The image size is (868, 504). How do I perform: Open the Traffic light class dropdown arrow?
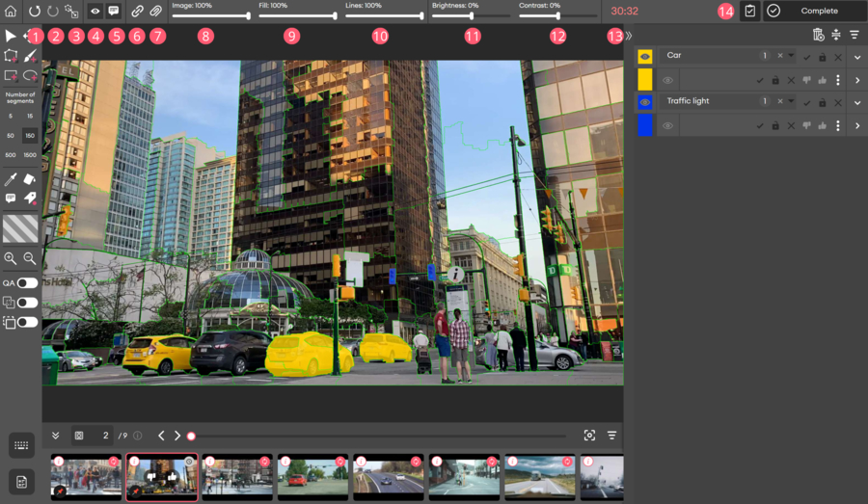coord(791,101)
